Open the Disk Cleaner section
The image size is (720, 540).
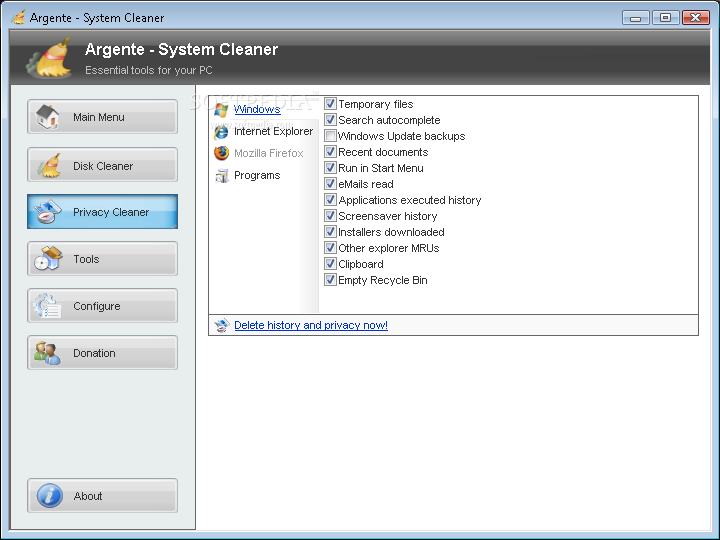(102, 165)
